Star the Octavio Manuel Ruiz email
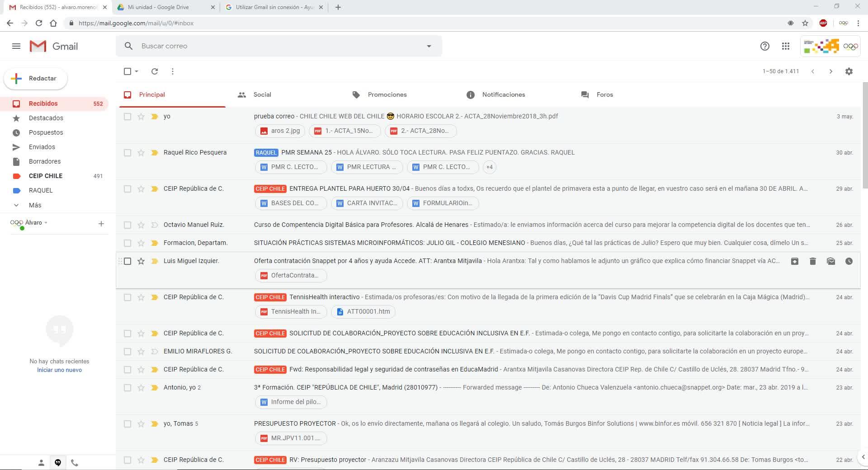Screen dimensions: 868x470 click(x=141, y=225)
